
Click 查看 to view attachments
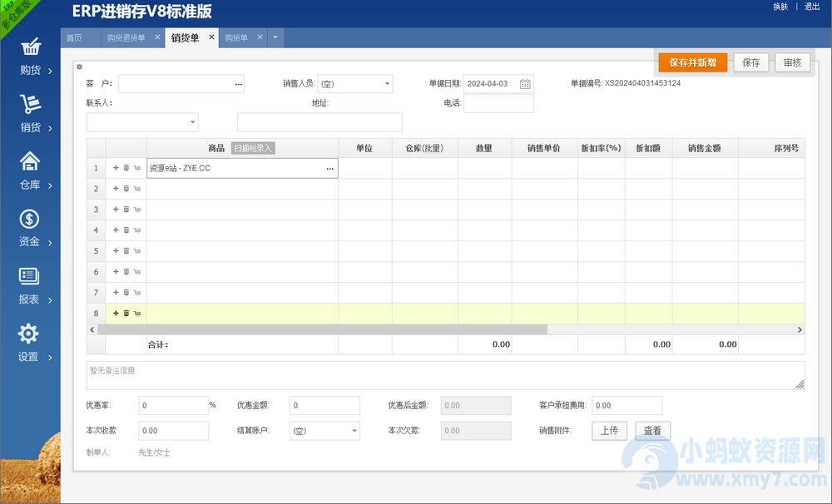point(652,430)
